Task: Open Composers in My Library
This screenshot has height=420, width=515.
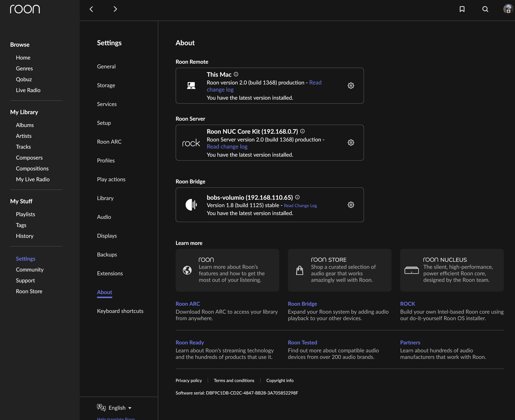Action: 29,158
